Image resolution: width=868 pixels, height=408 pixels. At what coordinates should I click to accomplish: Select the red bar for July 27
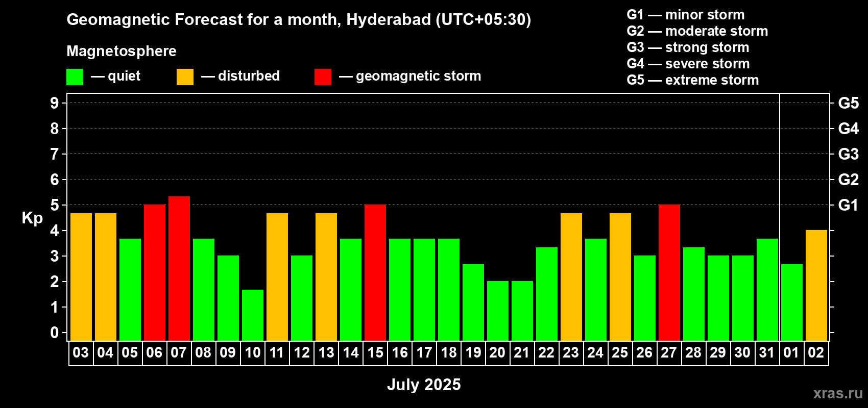point(669,272)
